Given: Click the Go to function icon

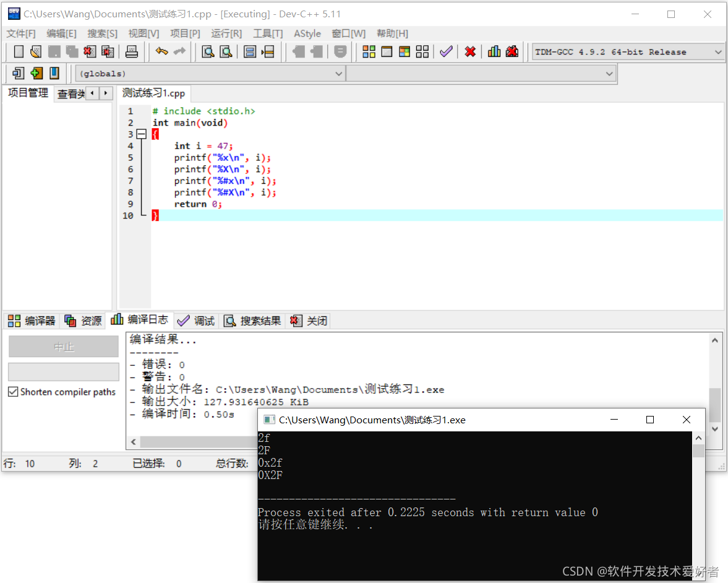Looking at the screenshot, I should pyautogui.click(x=250, y=51).
